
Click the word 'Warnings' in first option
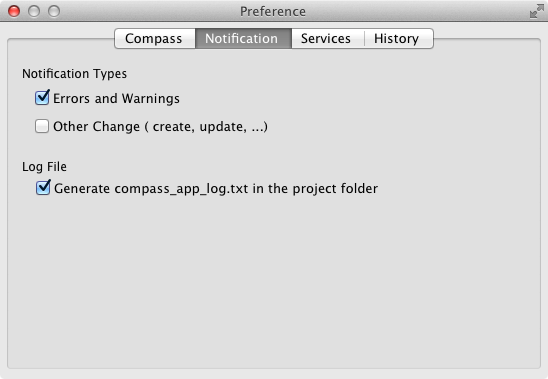(151, 99)
